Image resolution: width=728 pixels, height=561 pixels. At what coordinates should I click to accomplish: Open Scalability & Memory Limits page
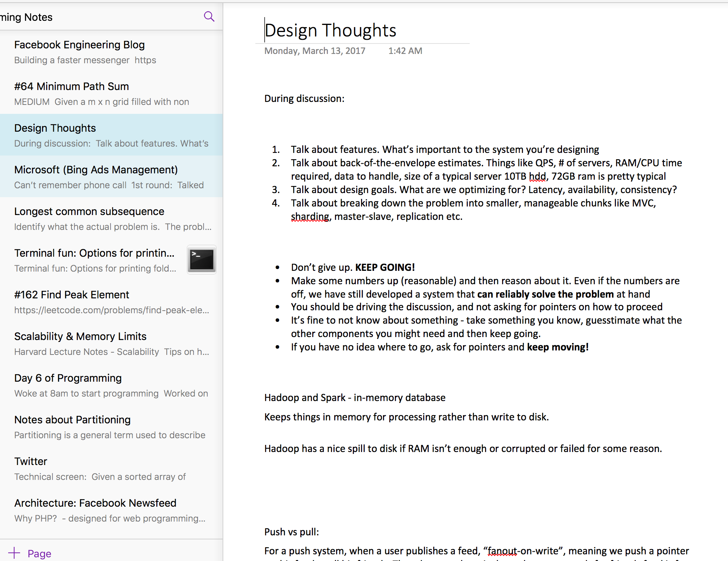80,337
